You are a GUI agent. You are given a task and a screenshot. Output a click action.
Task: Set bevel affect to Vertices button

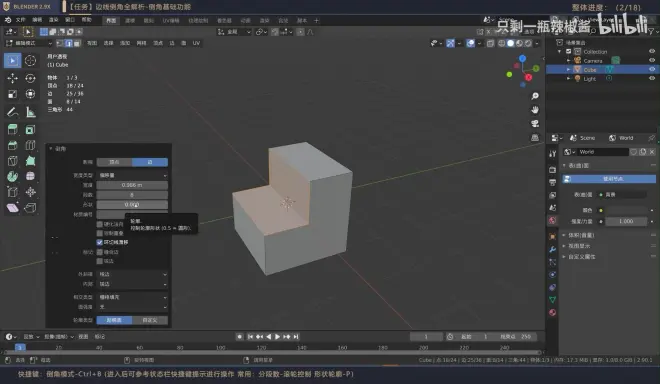point(114,162)
